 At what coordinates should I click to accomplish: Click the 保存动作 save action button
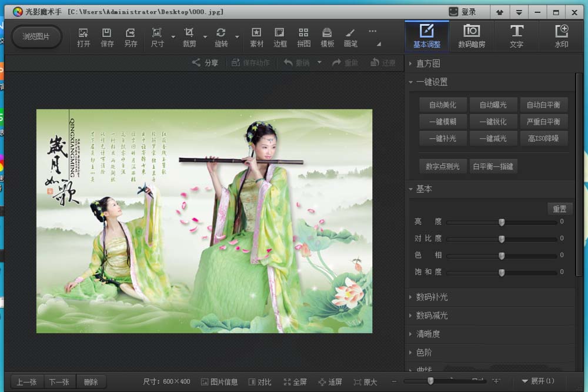(250, 62)
